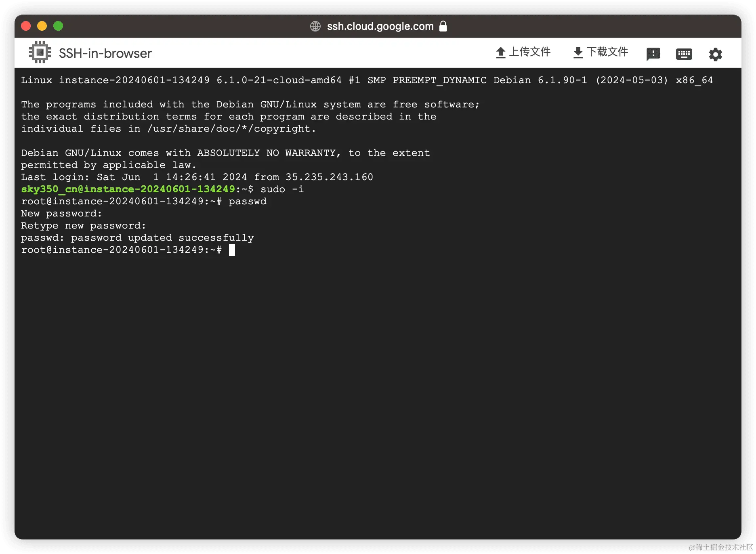Expand the settings options menu
The height and width of the screenshot is (554, 756).
coord(715,54)
